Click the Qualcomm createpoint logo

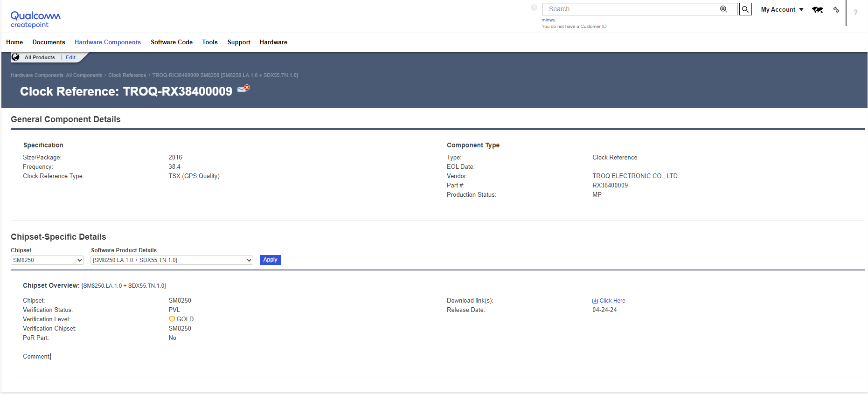coord(35,20)
